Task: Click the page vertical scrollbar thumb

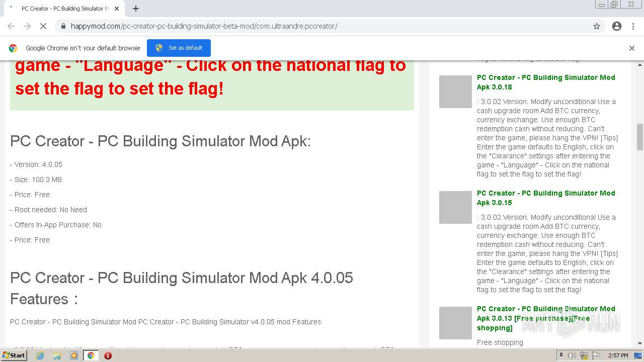Action: [x=640, y=137]
